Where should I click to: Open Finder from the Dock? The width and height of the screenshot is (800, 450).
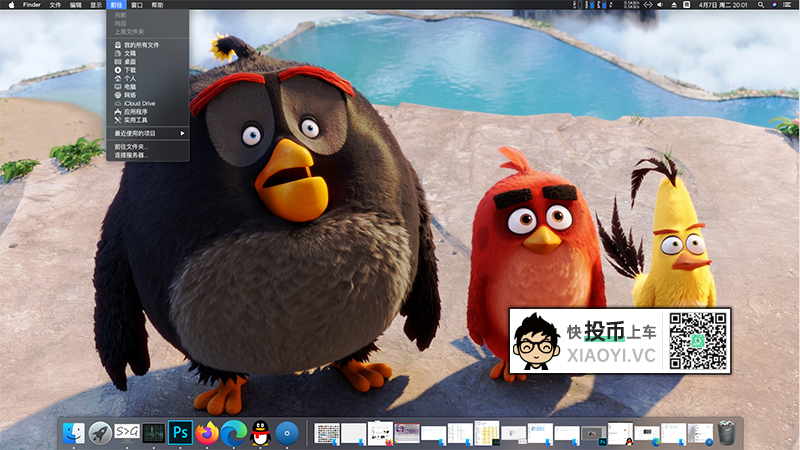point(73,433)
